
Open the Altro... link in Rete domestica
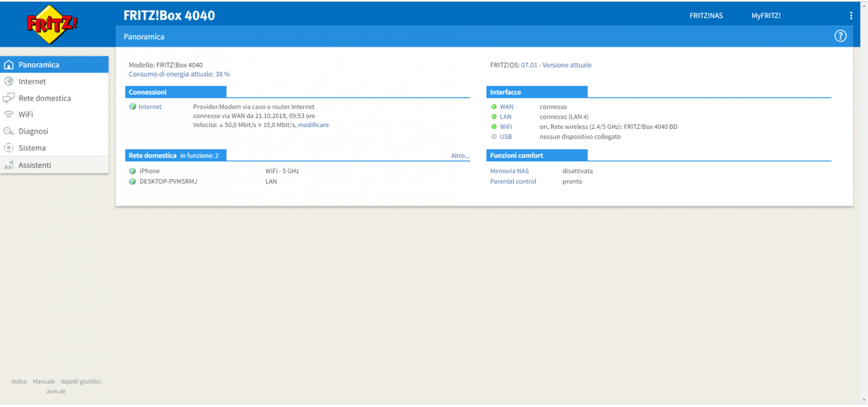coord(460,156)
